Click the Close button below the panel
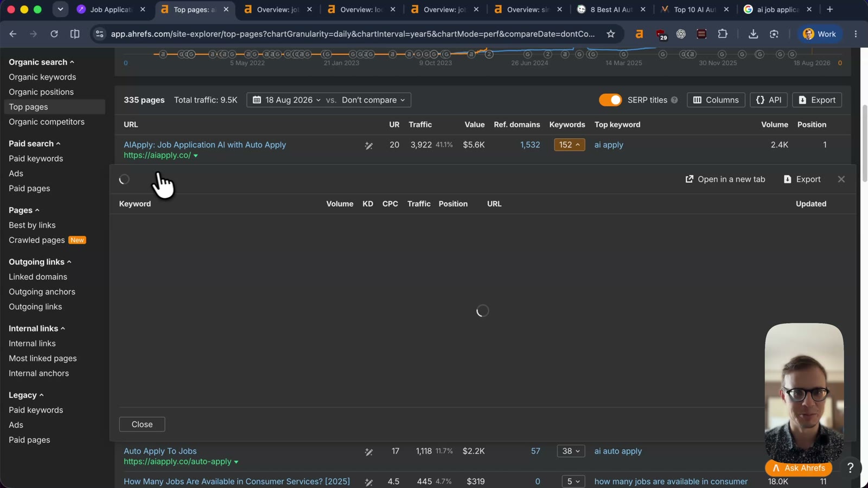Image resolution: width=868 pixels, height=488 pixels. coord(142,425)
